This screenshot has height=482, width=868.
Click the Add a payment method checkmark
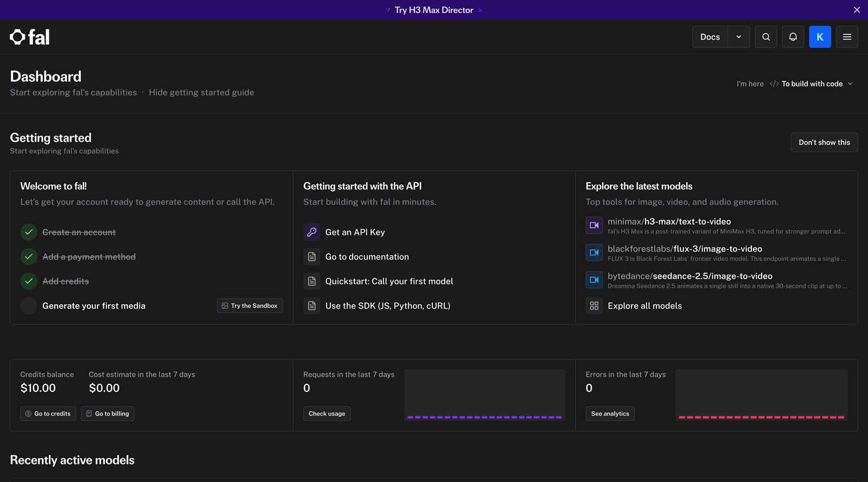point(29,256)
